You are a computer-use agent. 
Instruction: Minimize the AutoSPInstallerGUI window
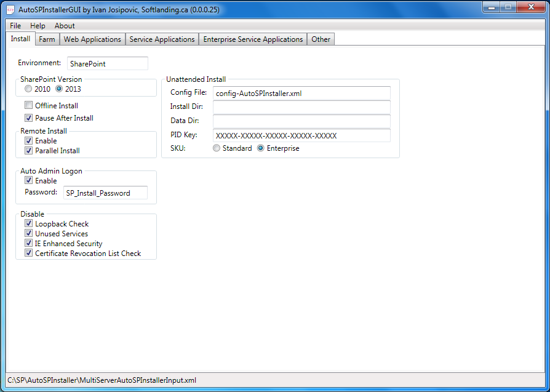click(491, 7)
